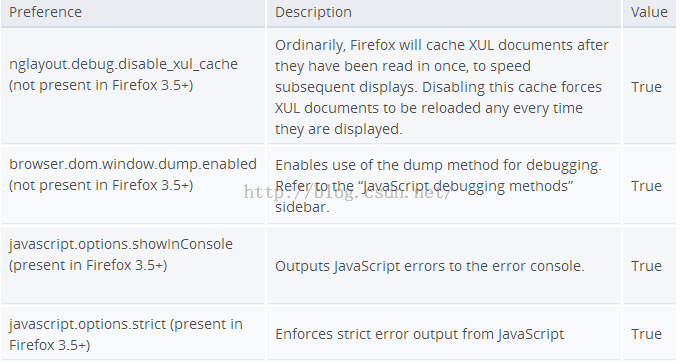Click "(not present in Firefox 3.5+)" under nglayout

click(x=101, y=85)
